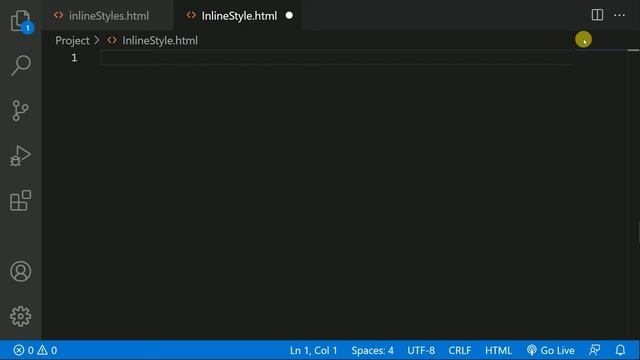
Task: Open the Extensions marketplace view
Action: tap(20, 200)
